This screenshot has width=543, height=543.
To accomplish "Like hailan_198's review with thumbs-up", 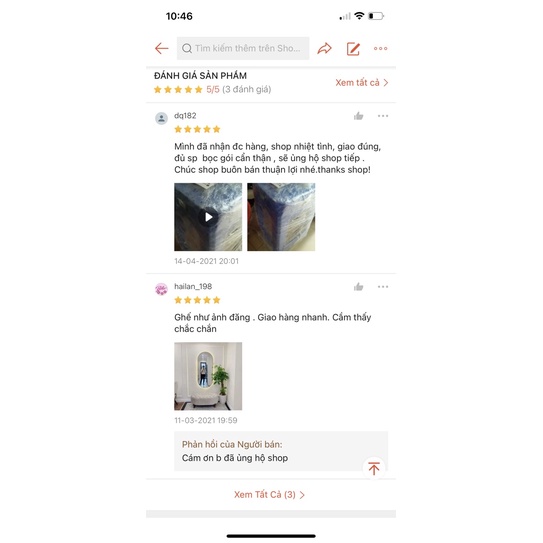I will point(358,287).
